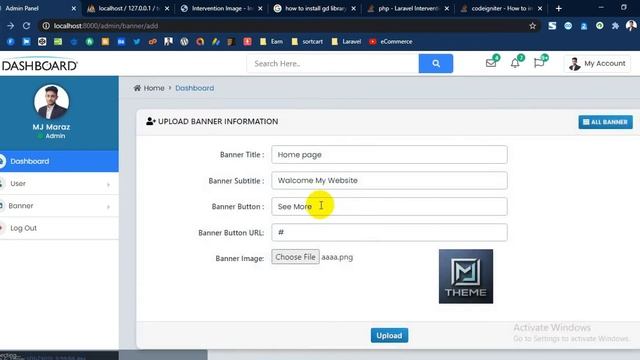
Task: Click the browser forward arrow
Action: pyautogui.click(x=11, y=26)
